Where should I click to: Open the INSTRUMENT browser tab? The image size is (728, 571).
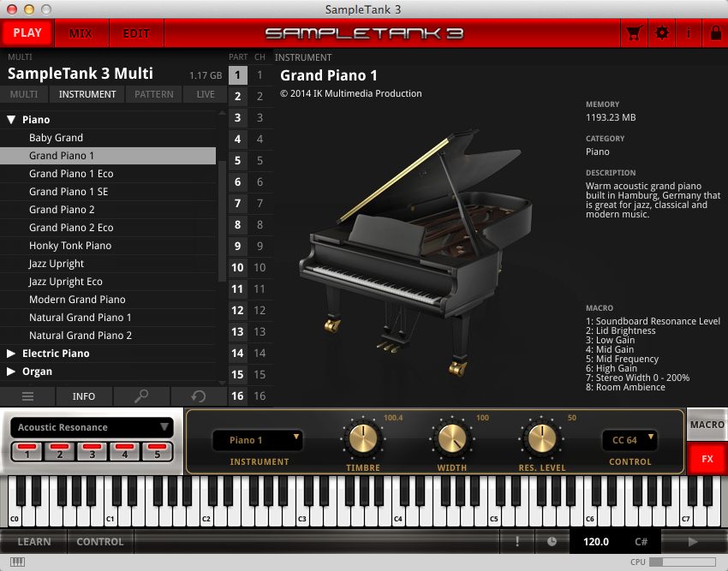pos(87,94)
